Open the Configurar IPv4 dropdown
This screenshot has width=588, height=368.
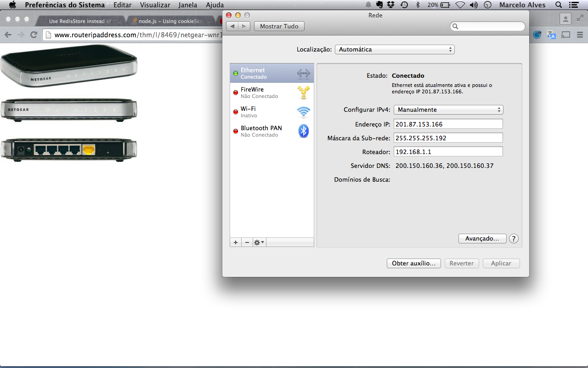coord(448,109)
